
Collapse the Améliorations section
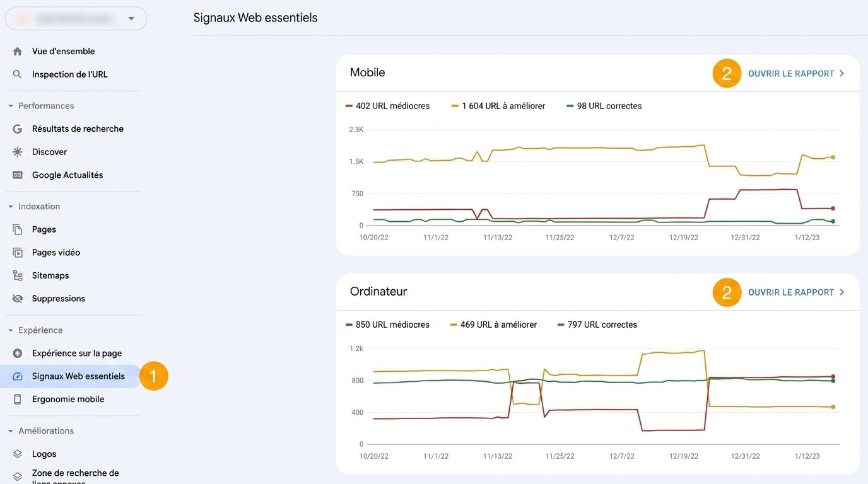pos(10,431)
